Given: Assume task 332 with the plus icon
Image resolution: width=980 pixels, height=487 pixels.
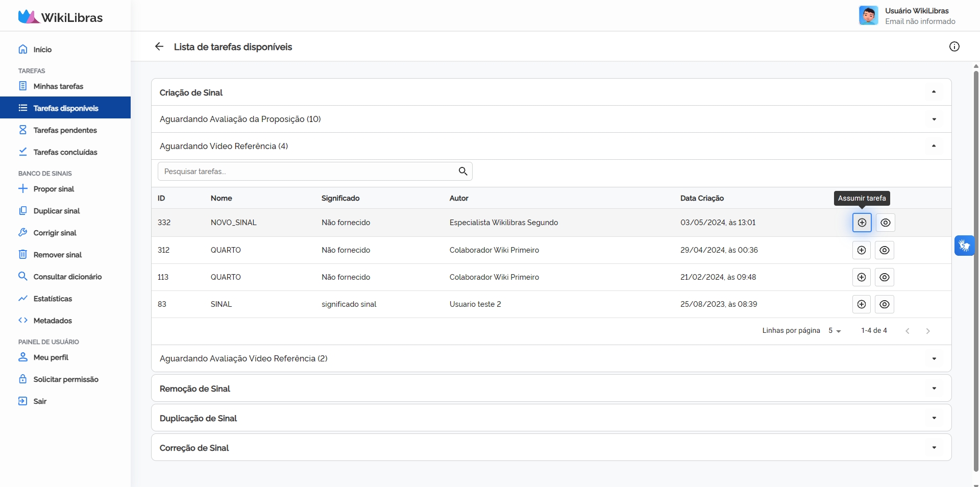Looking at the screenshot, I should (x=862, y=223).
